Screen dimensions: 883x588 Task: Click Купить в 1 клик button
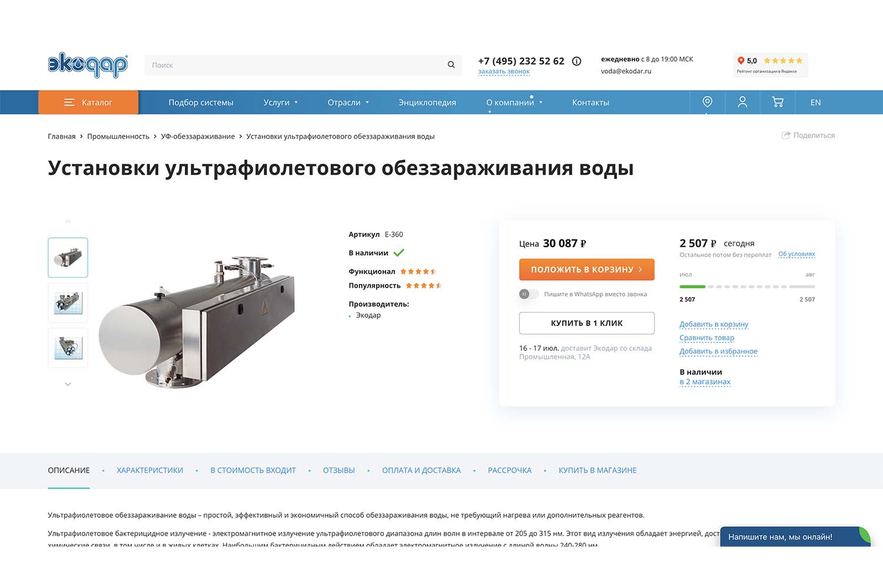click(587, 323)
